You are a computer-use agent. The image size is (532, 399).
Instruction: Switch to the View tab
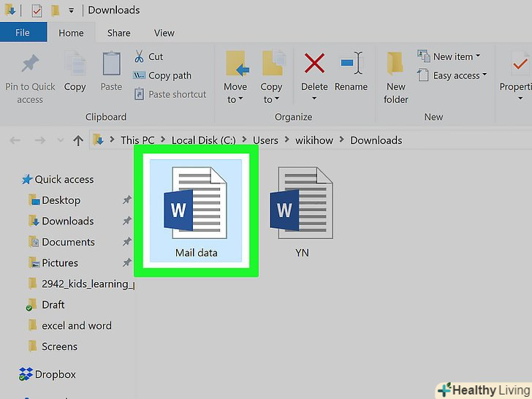click(x=164, y=33)
